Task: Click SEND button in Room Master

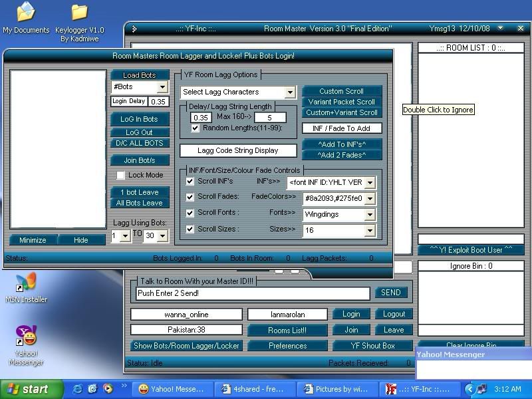Action: 391,293
